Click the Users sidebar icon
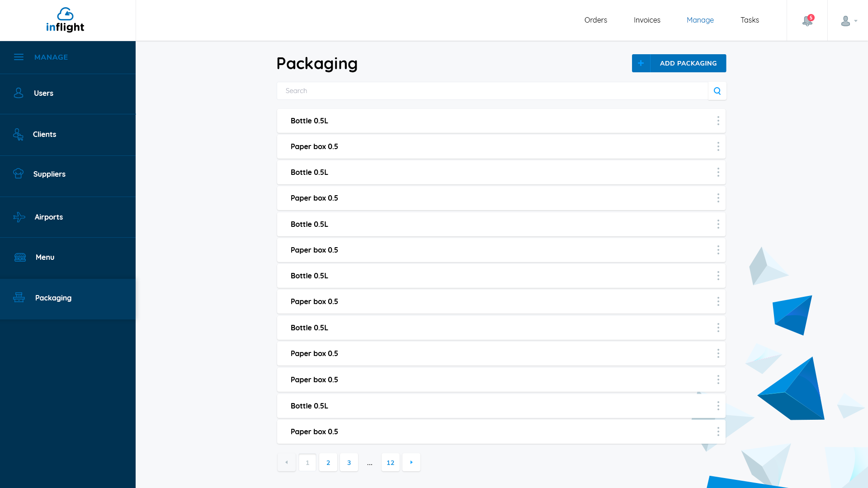The height and width of the screenshot is (488, 868). (19, 93)
